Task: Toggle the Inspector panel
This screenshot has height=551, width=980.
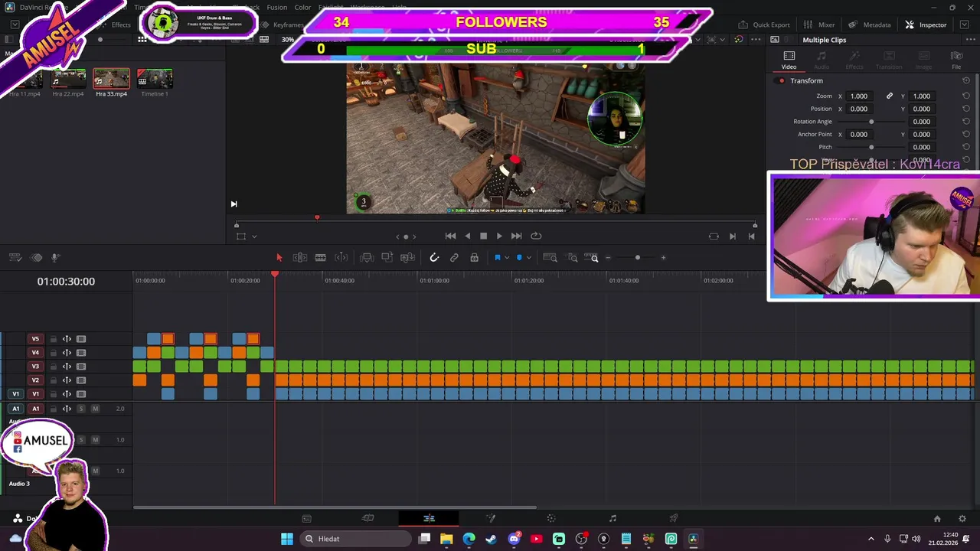Action: click(x=926, y=24)
